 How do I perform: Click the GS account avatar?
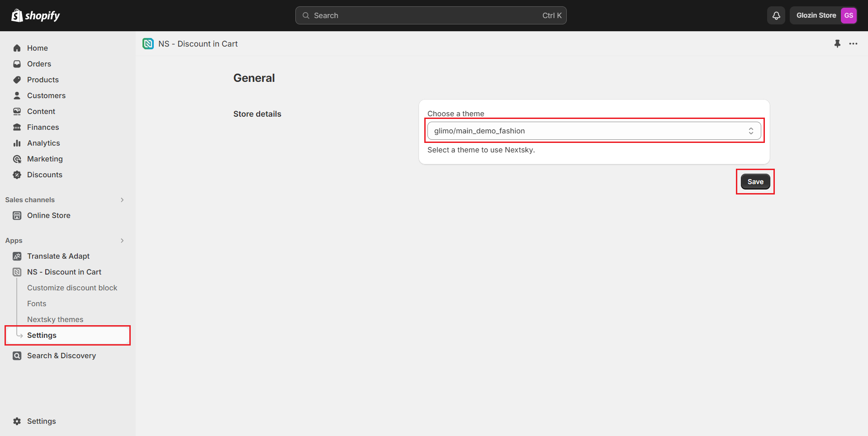pos(849,15)
